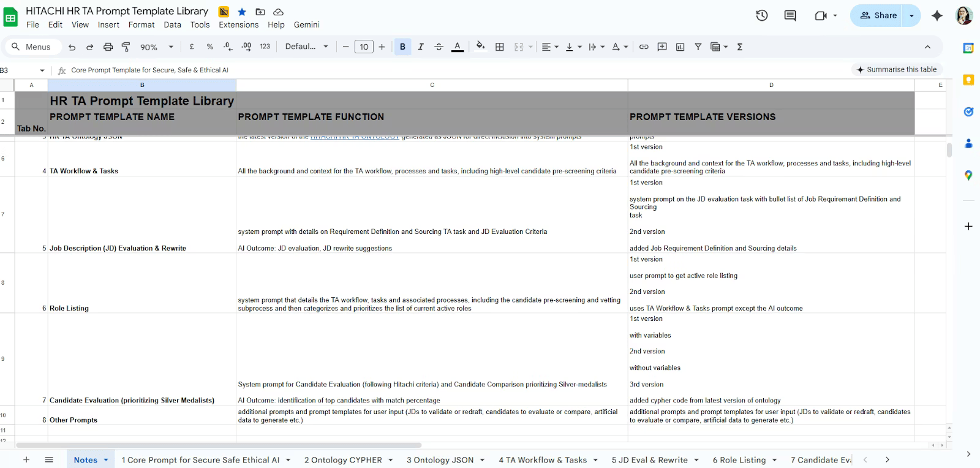Switch to 4 TA Workflow & Tasks tab
The height and width of the screenshot is (468, 980).
click(548, 459)
